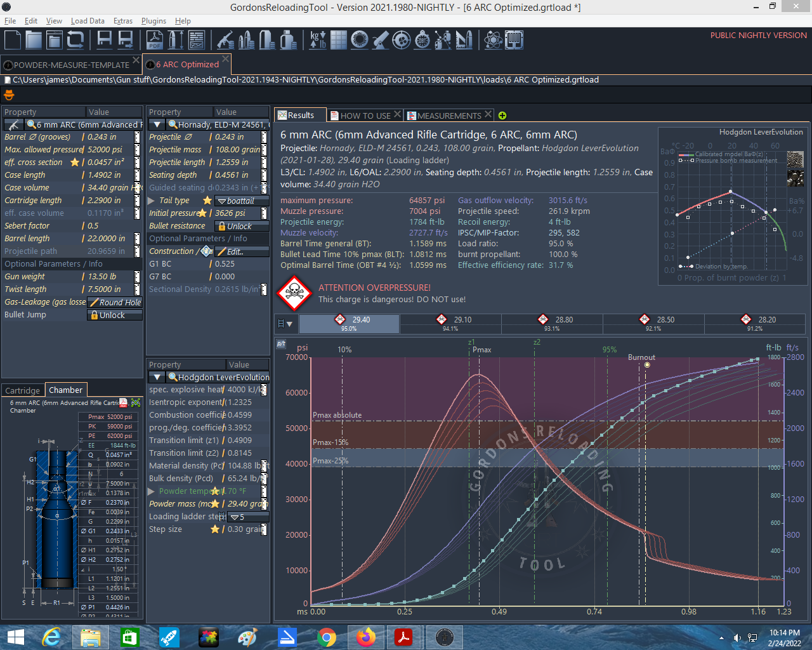
Task: Open the Loading ladder steps dropdown
Action: click(x=247, y=517)
